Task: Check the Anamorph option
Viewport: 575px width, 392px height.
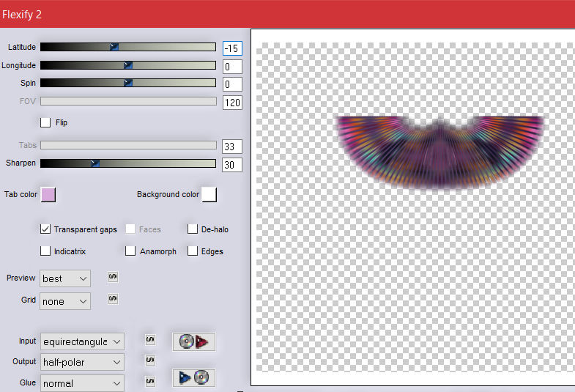Action: click(x=130, y=251)
